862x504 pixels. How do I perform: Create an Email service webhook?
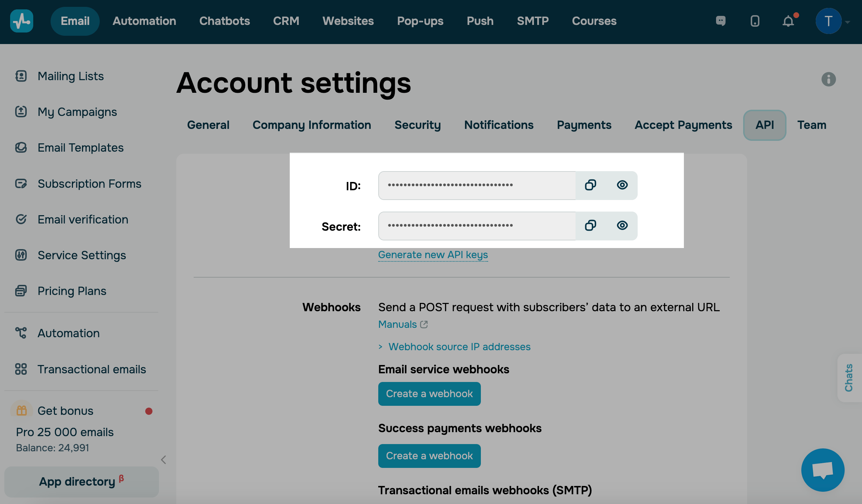coord(429,394)
